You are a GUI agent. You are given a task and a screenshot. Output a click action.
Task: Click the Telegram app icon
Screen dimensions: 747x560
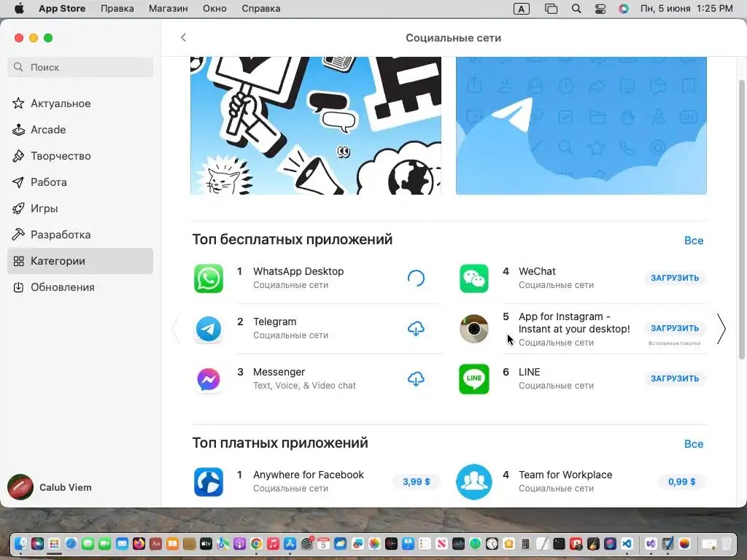(x=209, y=329)
